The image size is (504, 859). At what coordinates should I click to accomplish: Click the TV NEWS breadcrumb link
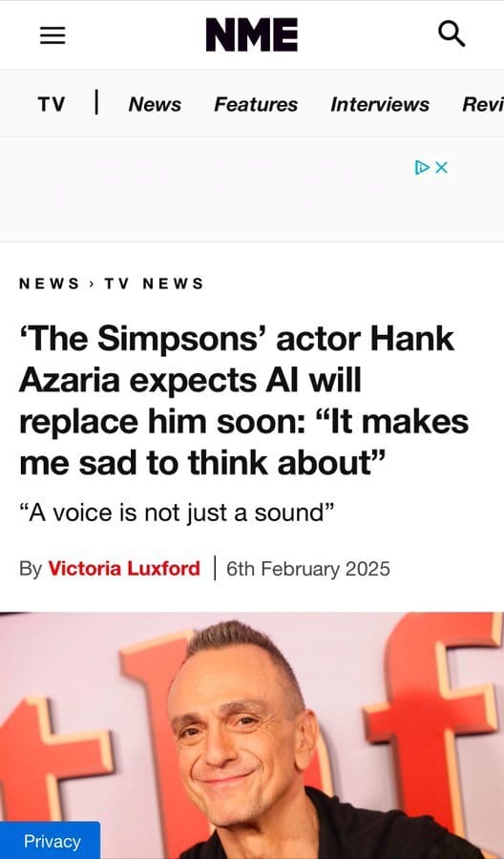point(154,283)
